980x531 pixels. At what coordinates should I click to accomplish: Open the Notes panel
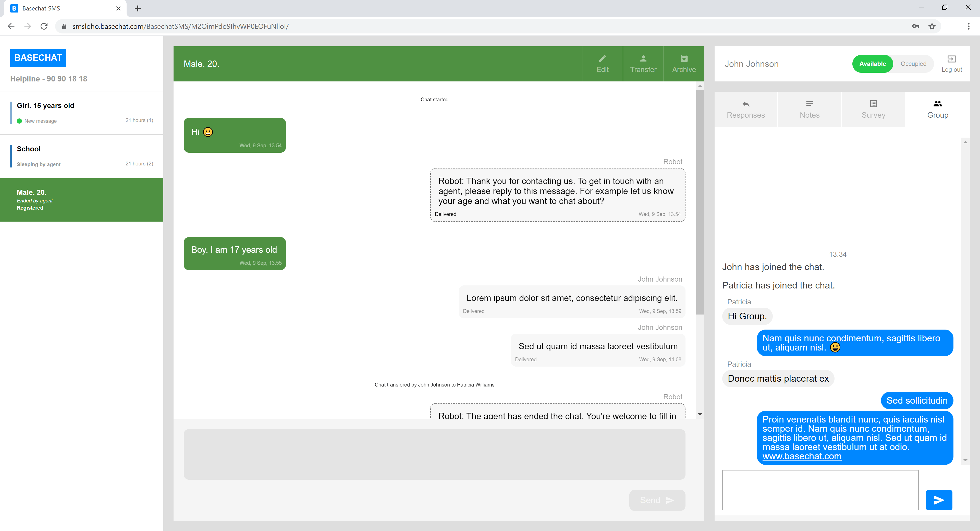809,109
